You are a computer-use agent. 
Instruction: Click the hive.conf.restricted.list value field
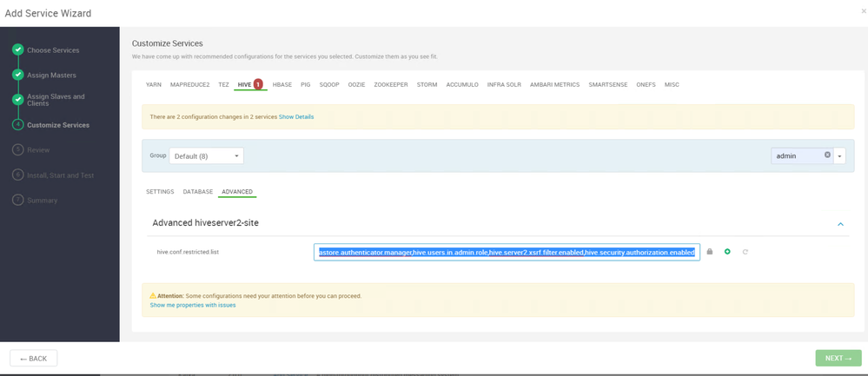[x=507, y=252]
